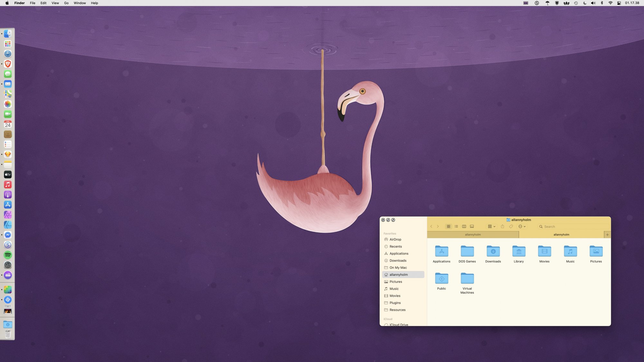Screen dimensions: 644x362
Task: Select the Applications folder icon
Action: [x=441, y=251]
